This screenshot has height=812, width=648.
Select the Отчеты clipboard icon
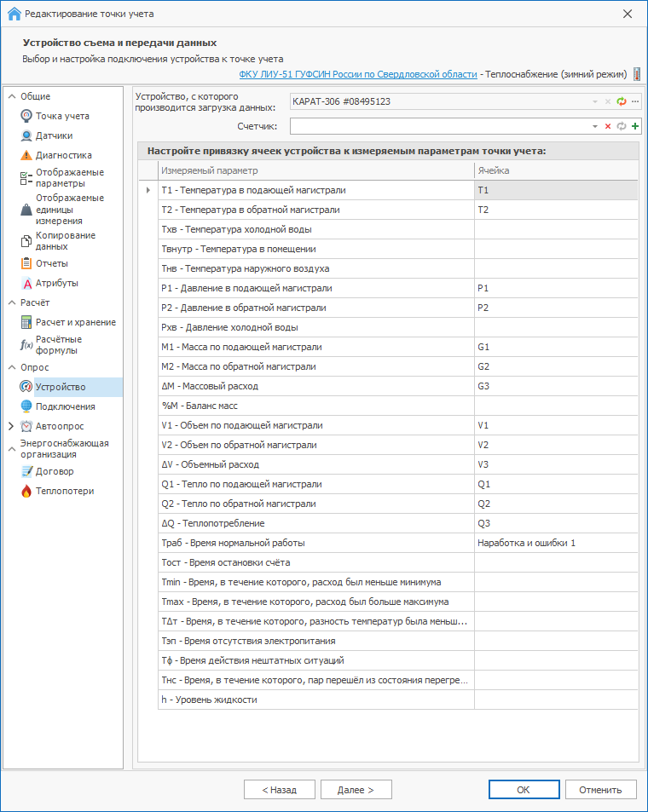click(26, 263)
